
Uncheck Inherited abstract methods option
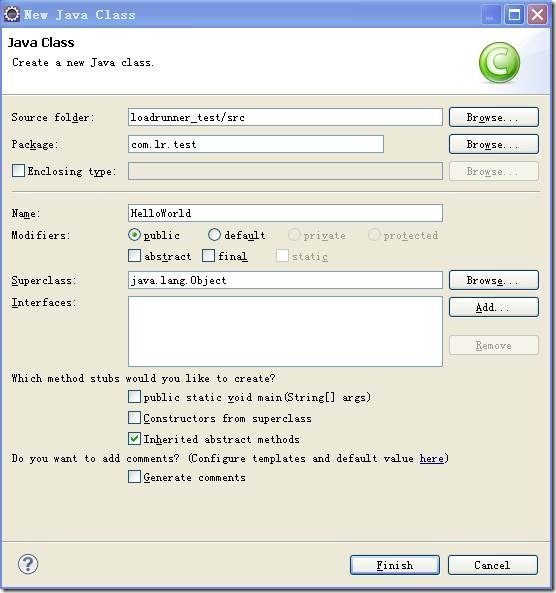[134, 439]
